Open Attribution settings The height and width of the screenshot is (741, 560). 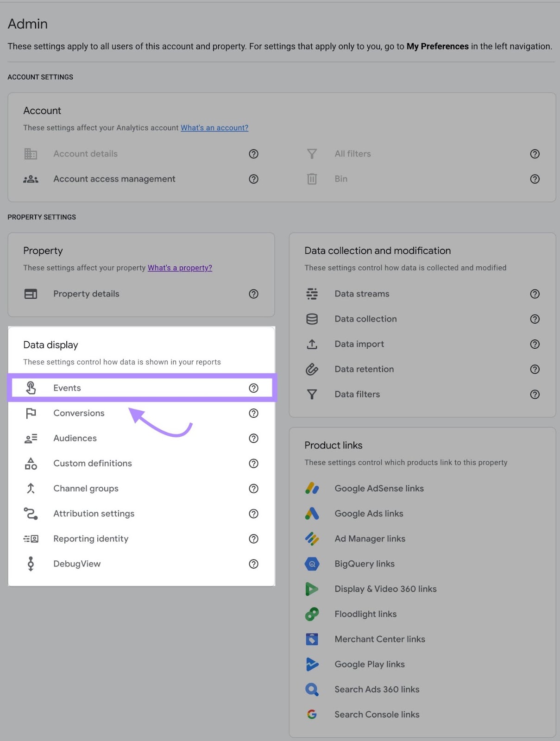pyautogui.click(x=94, y=514)
